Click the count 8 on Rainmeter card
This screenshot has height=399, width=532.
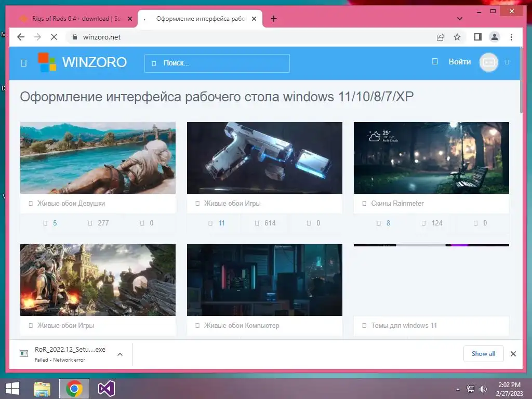click(388, 223)
